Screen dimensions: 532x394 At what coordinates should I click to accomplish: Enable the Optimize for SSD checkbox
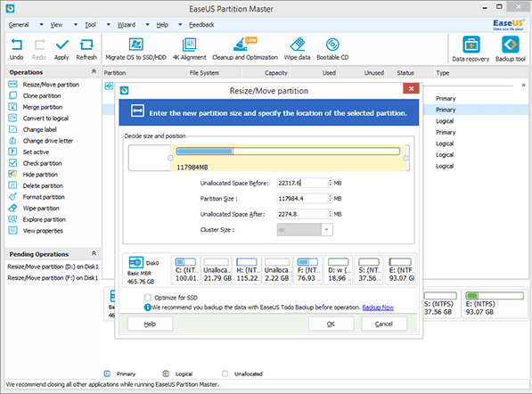pyautogui.click(x=148, y=298)
